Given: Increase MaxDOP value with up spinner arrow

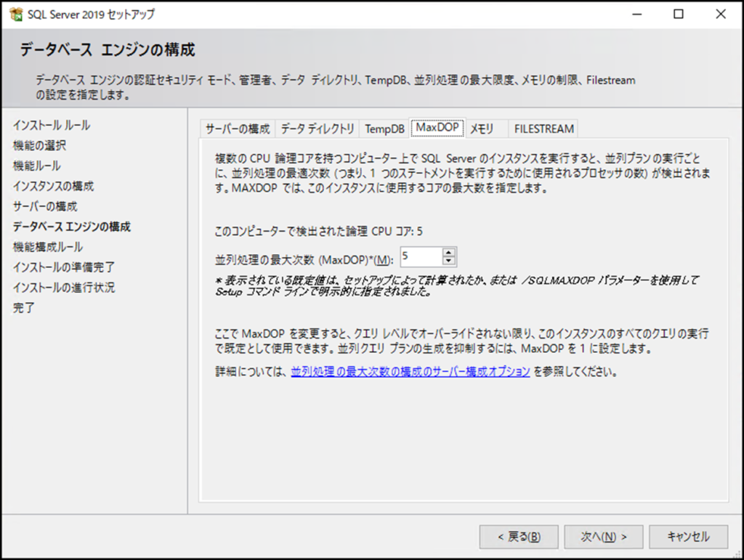Looking at the screenshot, I should (448, 252).
